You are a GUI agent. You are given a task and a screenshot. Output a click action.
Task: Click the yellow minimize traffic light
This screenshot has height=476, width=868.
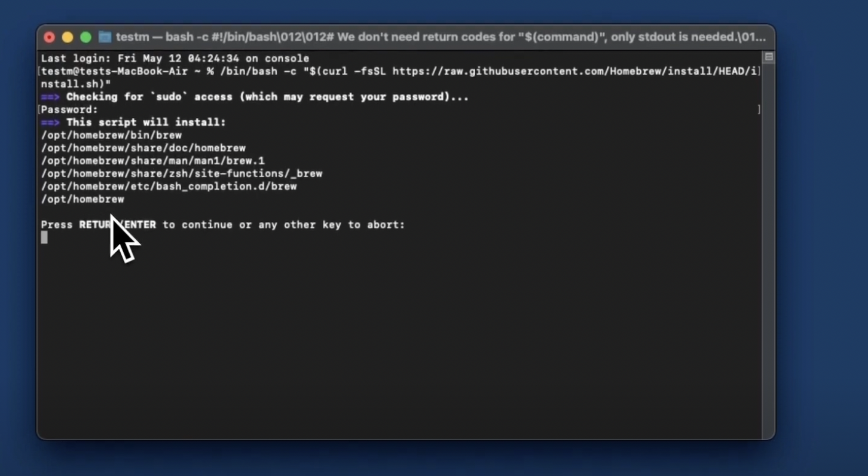tap(68, 36)
